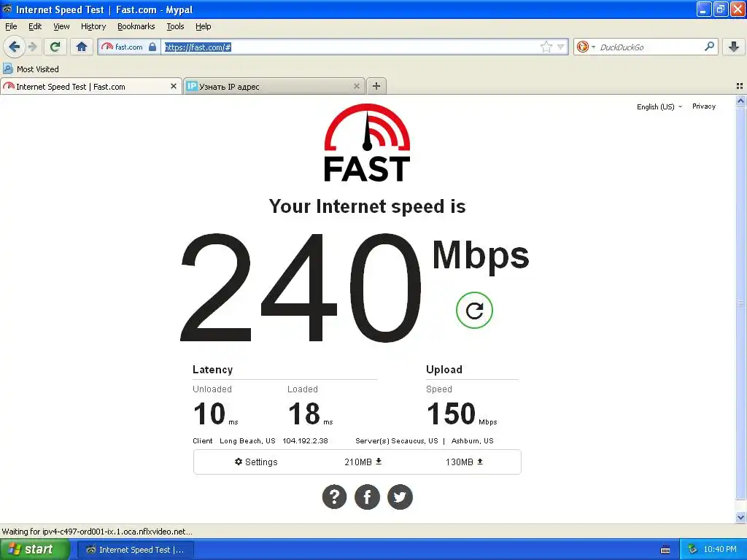Close the Internet Speed Test tab

pyautogui.click(x=174, y=86)
